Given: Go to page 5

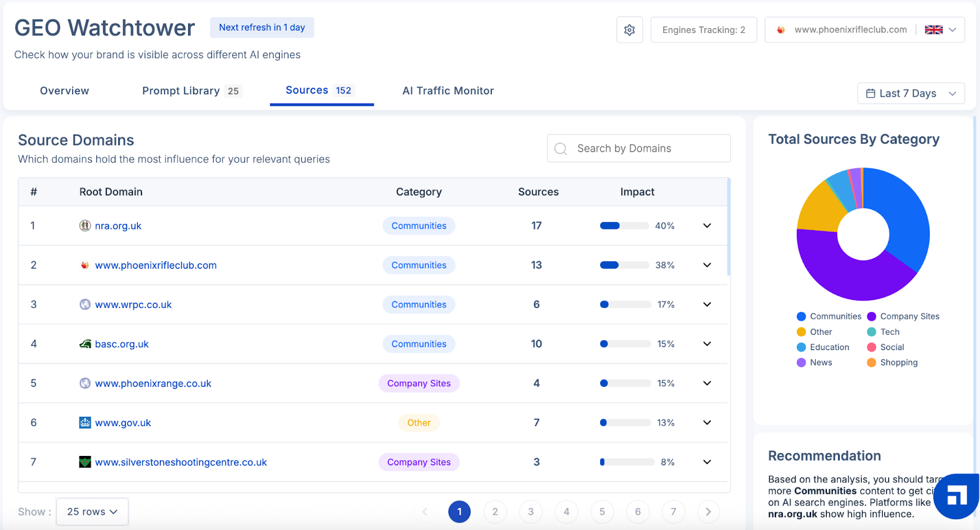Looking at the screenshot, I should (x=602, y=512).
